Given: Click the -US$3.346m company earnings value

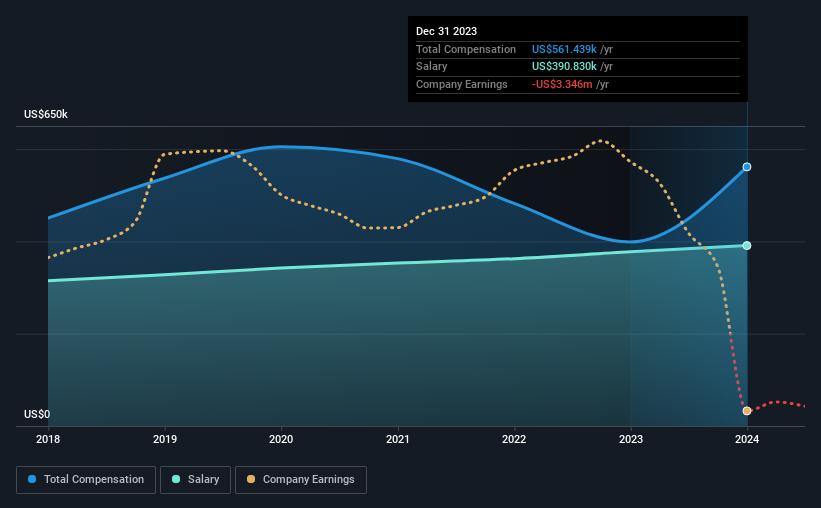Looking at the screenshot, I should [562, 84].
